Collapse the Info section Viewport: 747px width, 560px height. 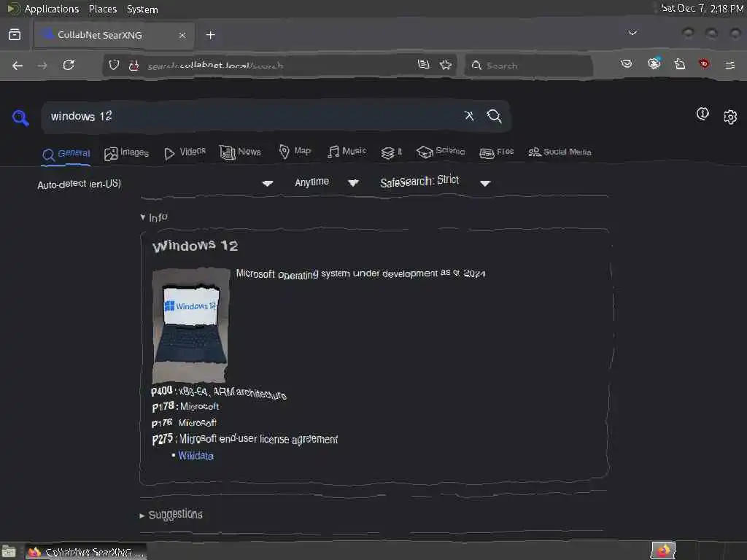pos(154,217)
